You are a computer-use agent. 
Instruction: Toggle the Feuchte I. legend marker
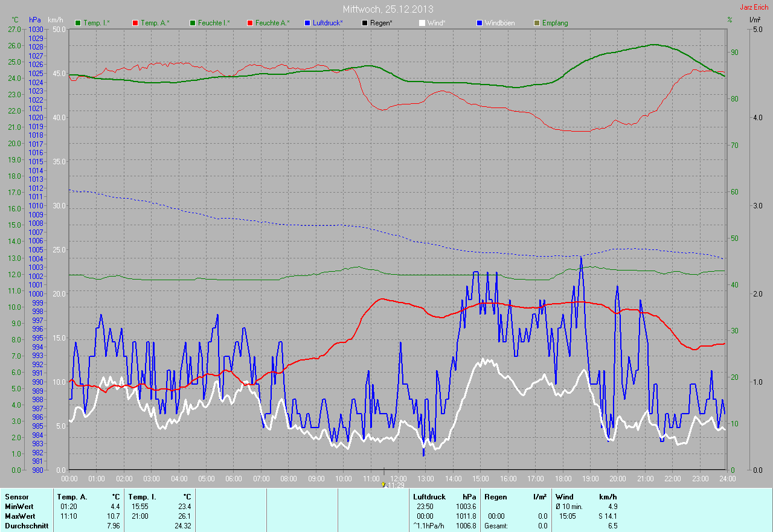tap(193, 23)
